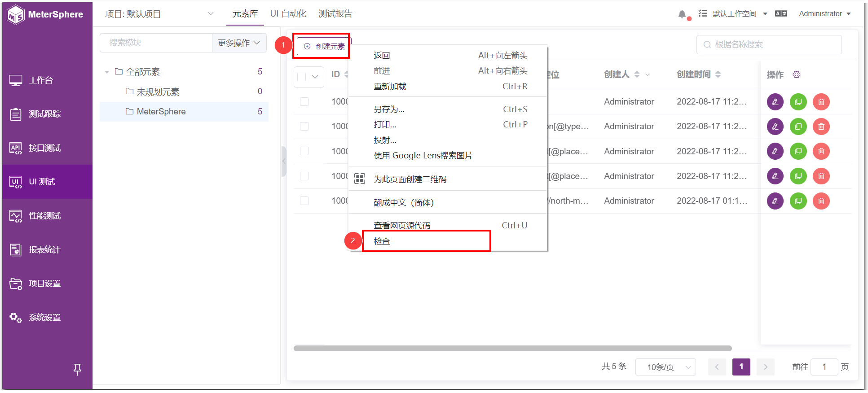This screenshot has height=393, width=868.
Task: Click the red delete icon in the last row
Action: click(821, 201)
